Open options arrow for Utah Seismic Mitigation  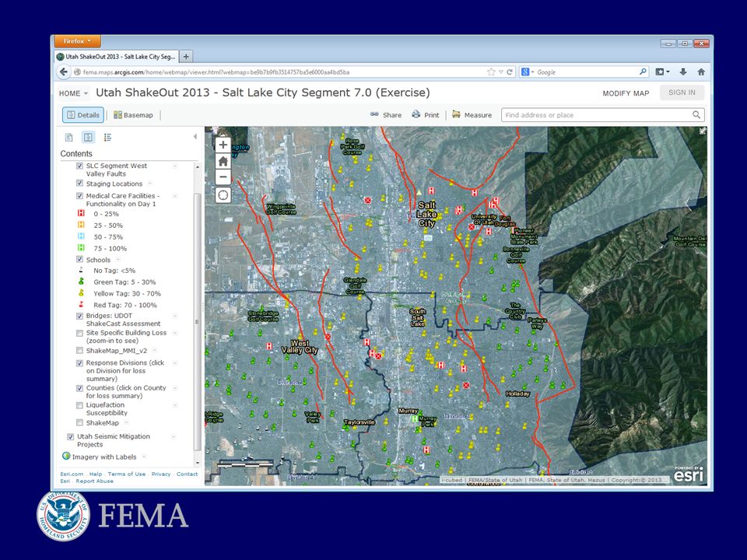(174, 436)
